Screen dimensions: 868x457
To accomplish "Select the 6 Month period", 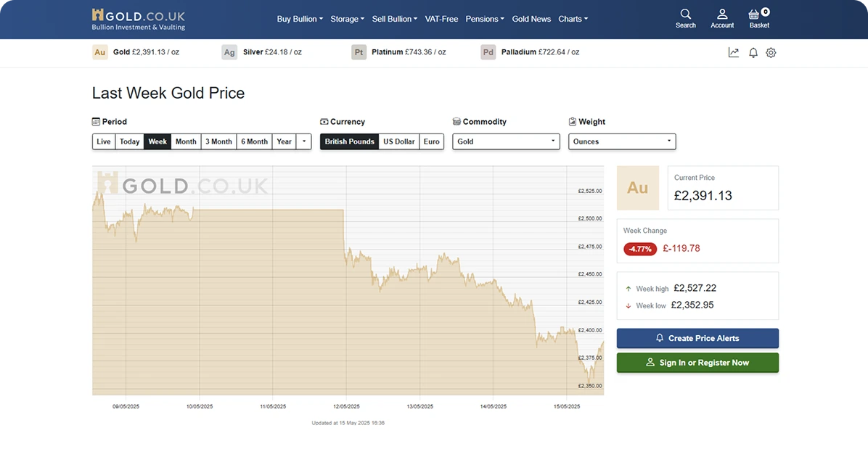I will 254,141.
